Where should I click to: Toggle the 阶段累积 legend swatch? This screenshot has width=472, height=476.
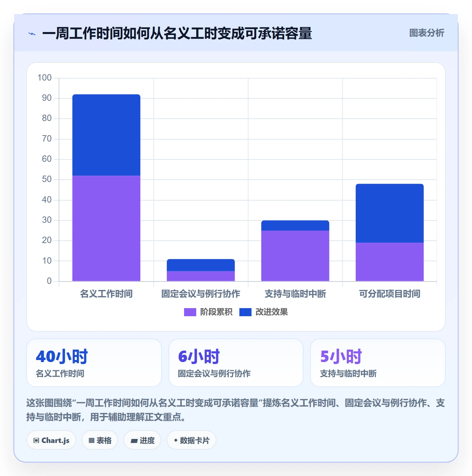(190, 312)
